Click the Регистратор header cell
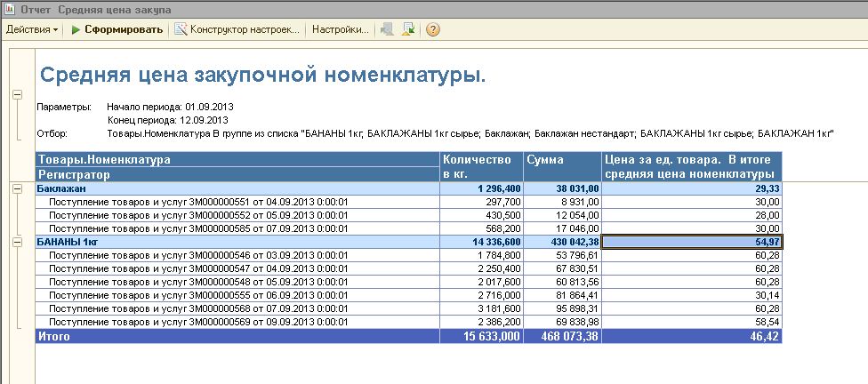Image resolution: width=868 pixels, height=384 pixels. pos(238,174)
